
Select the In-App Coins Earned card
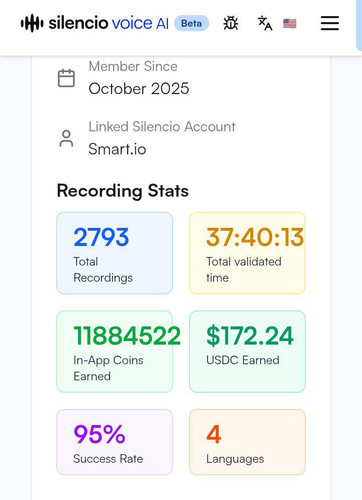click(x=115, y=352)
